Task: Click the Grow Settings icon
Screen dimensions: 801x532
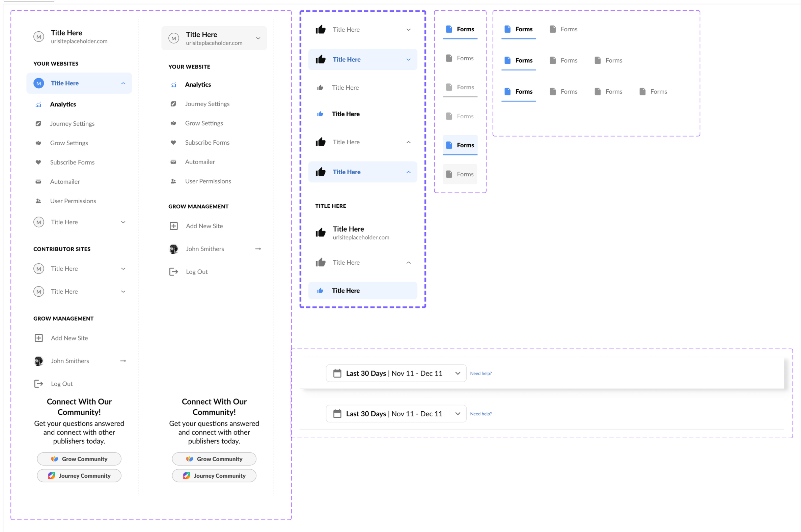Action: [38, 143]
